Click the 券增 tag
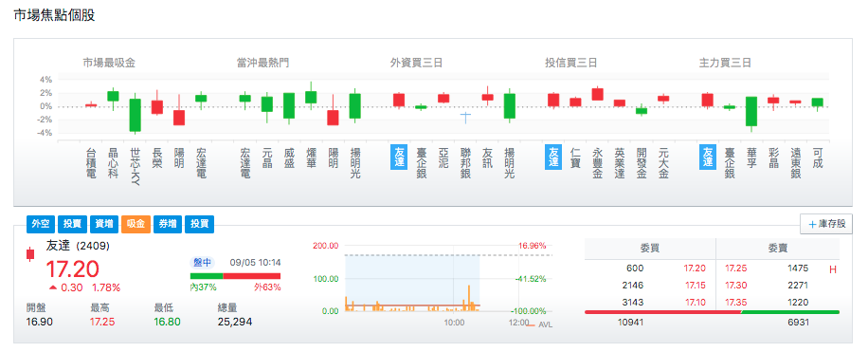Screen dimensions: 868x352 [x=167, y=224]
